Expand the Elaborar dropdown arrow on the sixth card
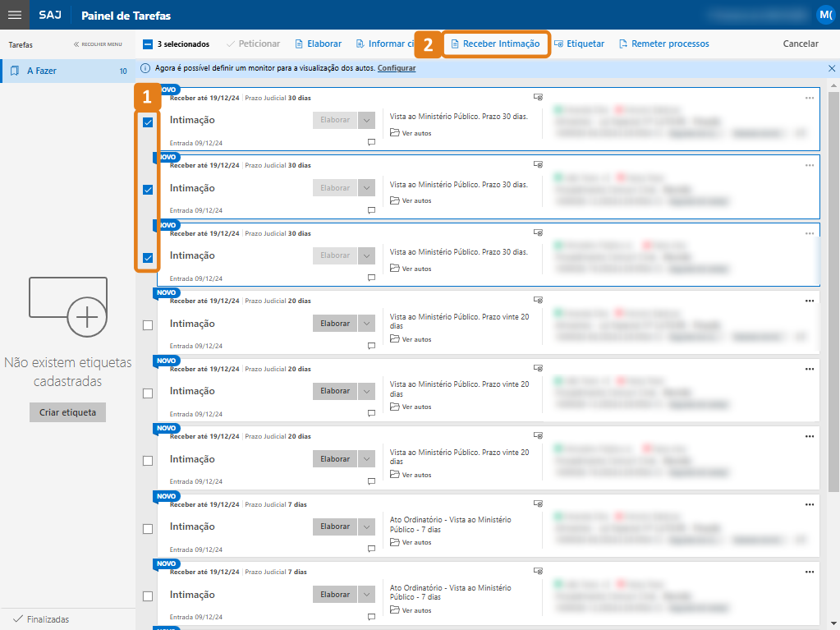 click(366, 459)
